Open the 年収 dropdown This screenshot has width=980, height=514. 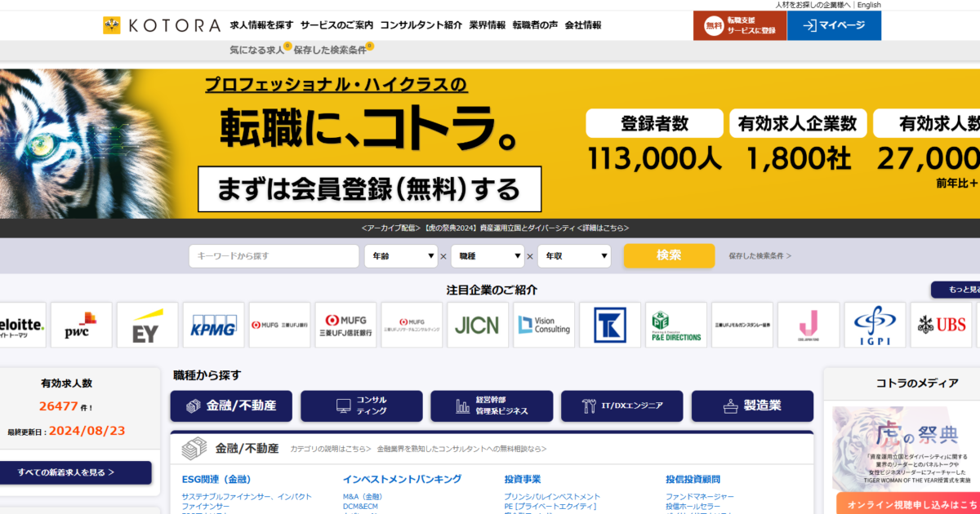coord(573,256)
